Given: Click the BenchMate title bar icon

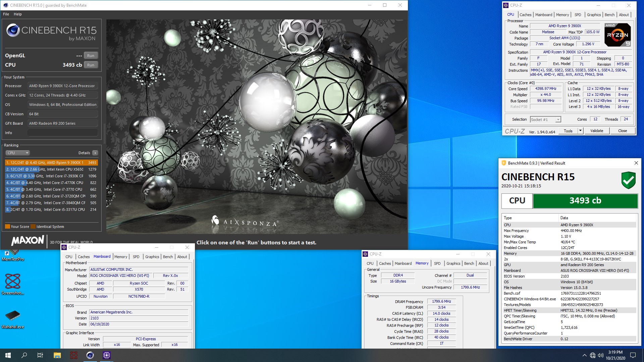Looking at the screenshot, I should pos(503,163).
